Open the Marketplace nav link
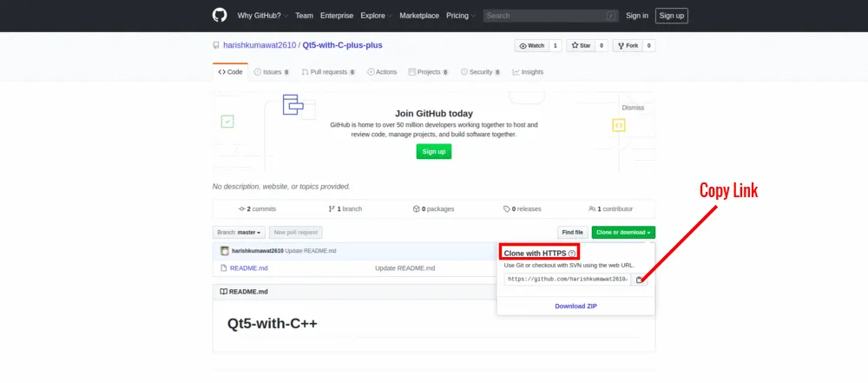 419,16
